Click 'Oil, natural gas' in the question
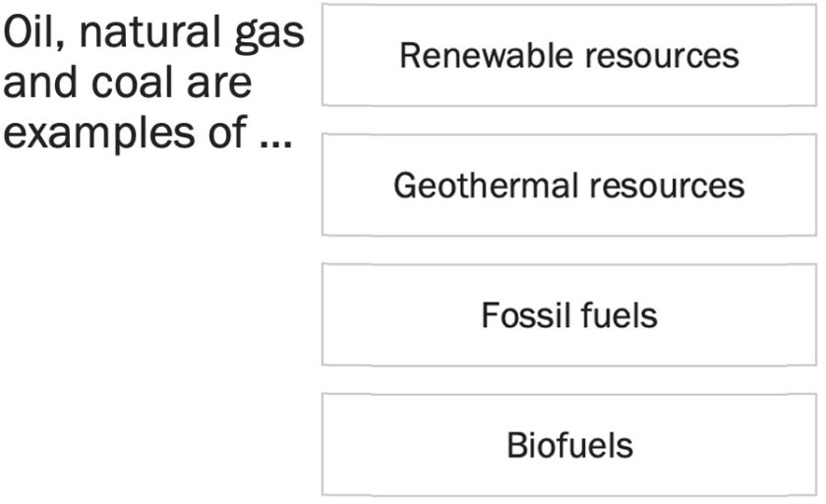Viewport: 826px width, 504px height. tap(153, 36)
